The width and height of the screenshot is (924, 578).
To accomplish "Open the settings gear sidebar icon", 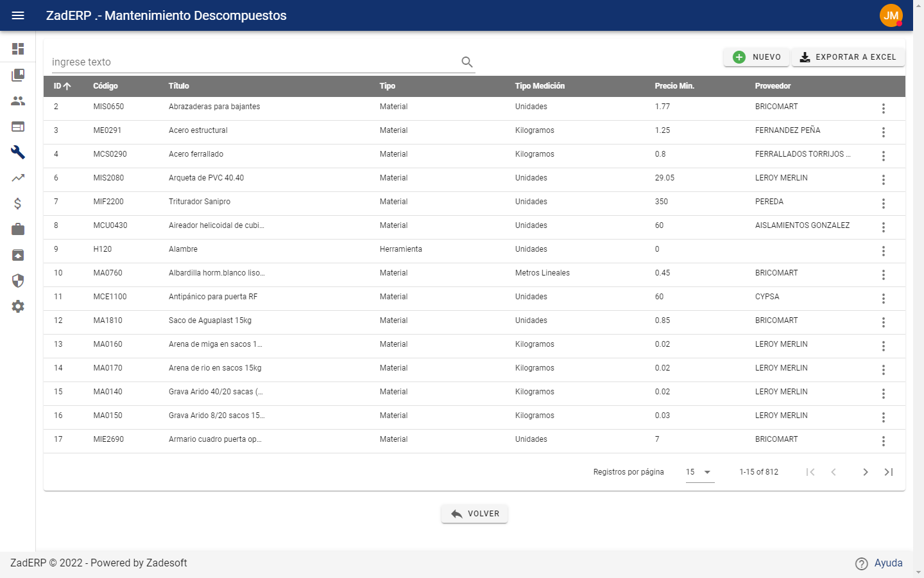I will 18,306.
